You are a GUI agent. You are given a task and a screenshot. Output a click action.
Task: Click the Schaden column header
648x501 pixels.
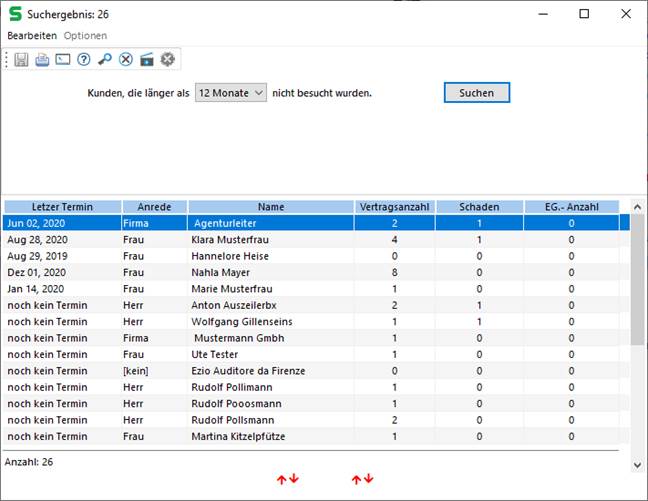click(x=479, y=207)
